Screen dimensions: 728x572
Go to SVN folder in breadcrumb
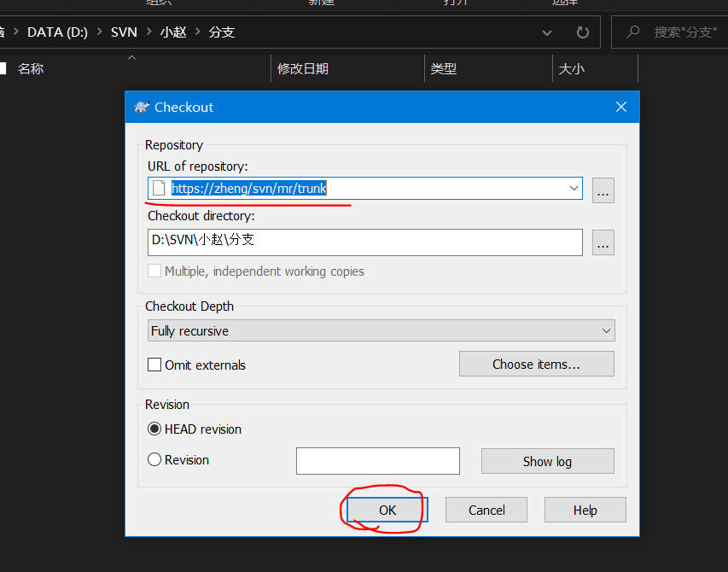124,32
